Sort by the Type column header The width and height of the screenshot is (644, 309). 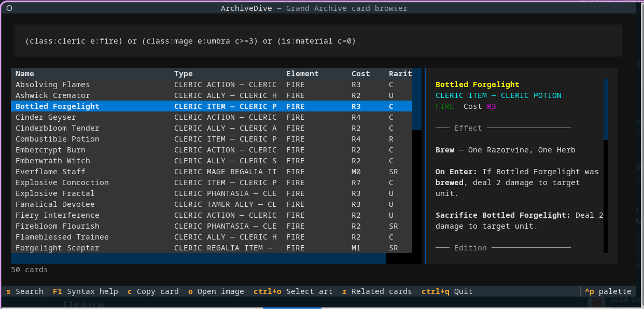184,74
